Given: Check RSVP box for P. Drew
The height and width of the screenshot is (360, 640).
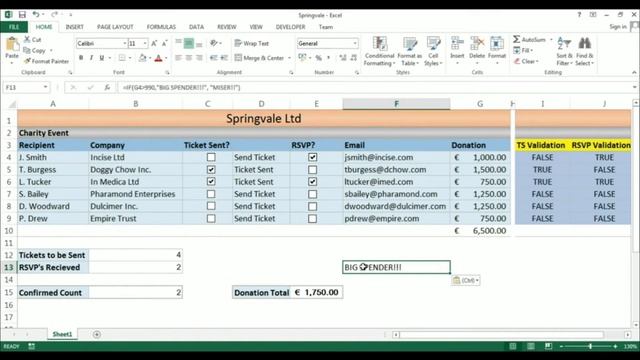Looking at the screenshot, I should pos(313,218).
